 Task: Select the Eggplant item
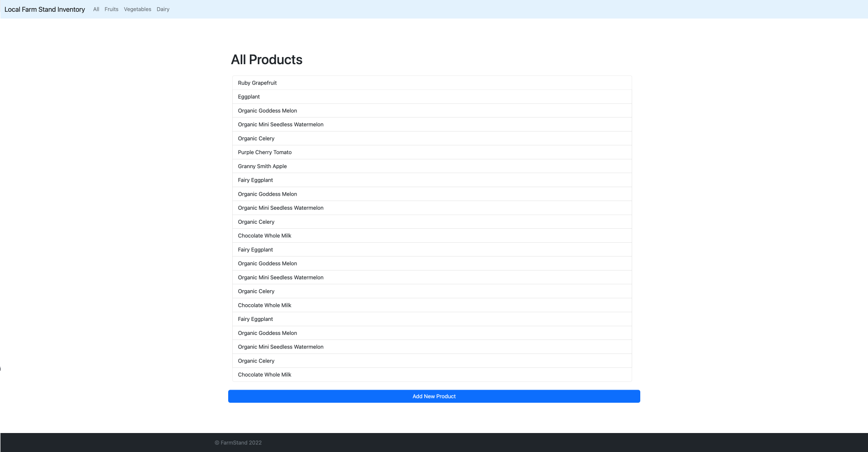click(x=249, y=97)
